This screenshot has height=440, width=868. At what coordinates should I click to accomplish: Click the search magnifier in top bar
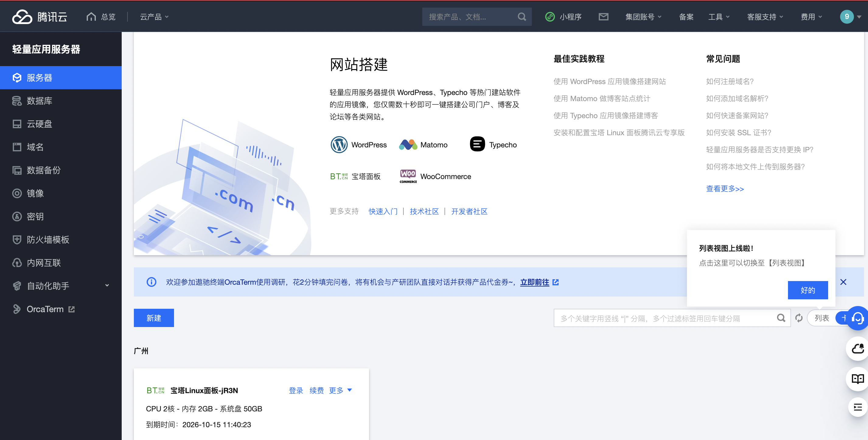point(521,16)
